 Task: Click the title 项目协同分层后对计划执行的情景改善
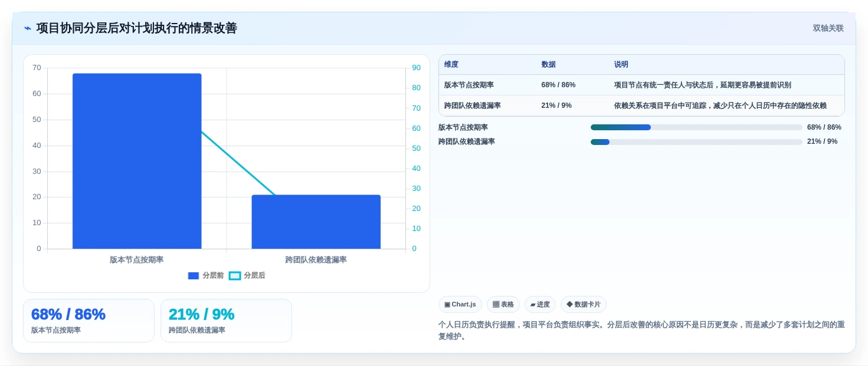(137, 28)
